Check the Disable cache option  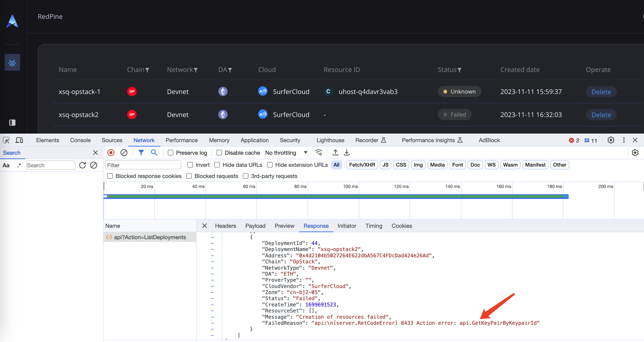click(x=219, y=153)
